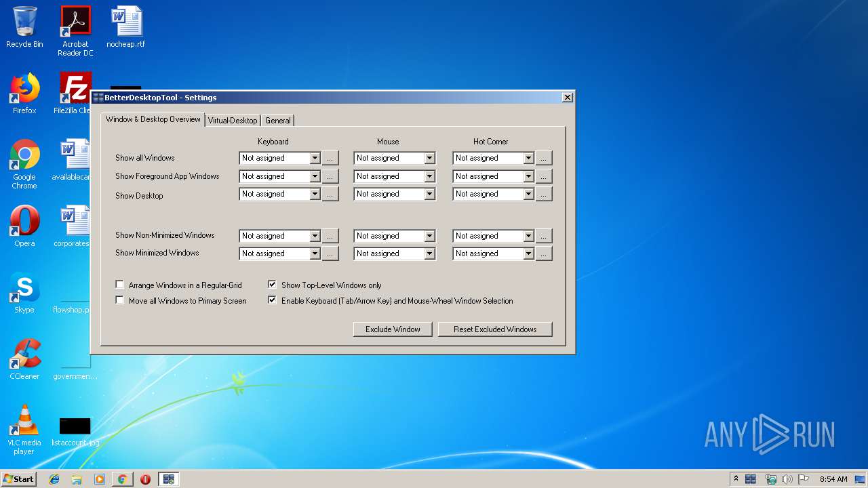Open the network tray icon
This screenshot has width=868, height=488.
tap(770, 479)
